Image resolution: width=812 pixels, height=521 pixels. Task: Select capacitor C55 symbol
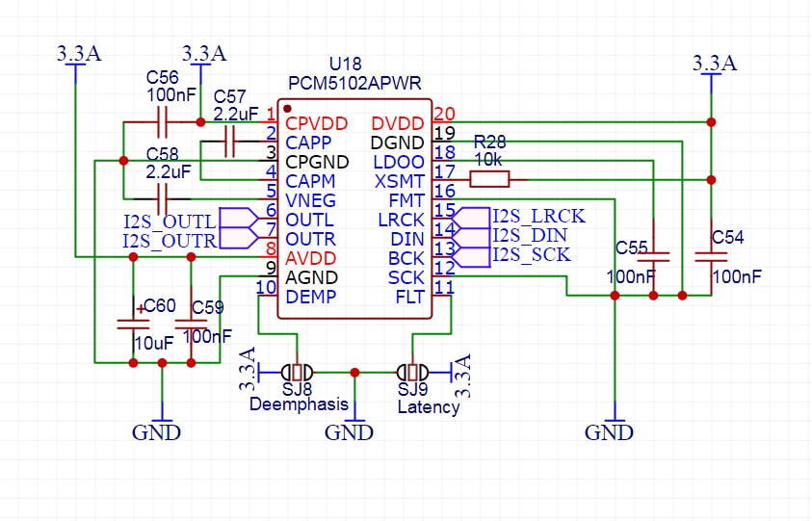point(653,257)
